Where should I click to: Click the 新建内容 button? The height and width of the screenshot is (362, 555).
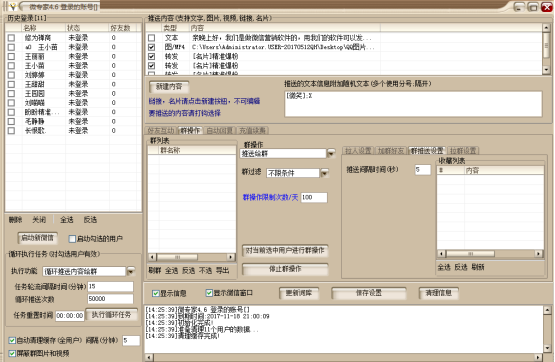pos(169,87)
